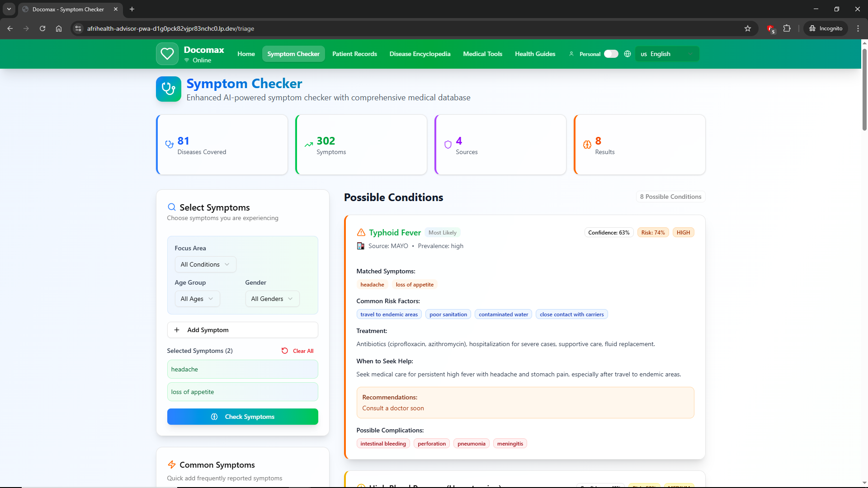Open the All Genders dropdown
Viewport: 868px width, 488px height.
click(x=272, y=299)
